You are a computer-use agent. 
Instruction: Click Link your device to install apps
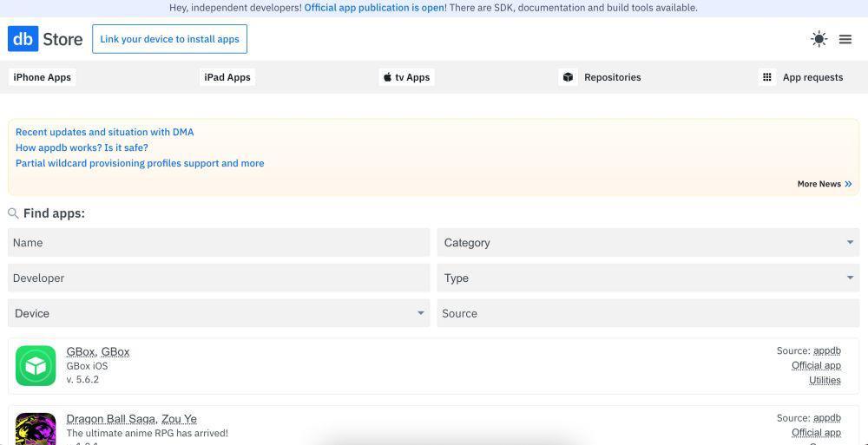(x=169, y=39)
